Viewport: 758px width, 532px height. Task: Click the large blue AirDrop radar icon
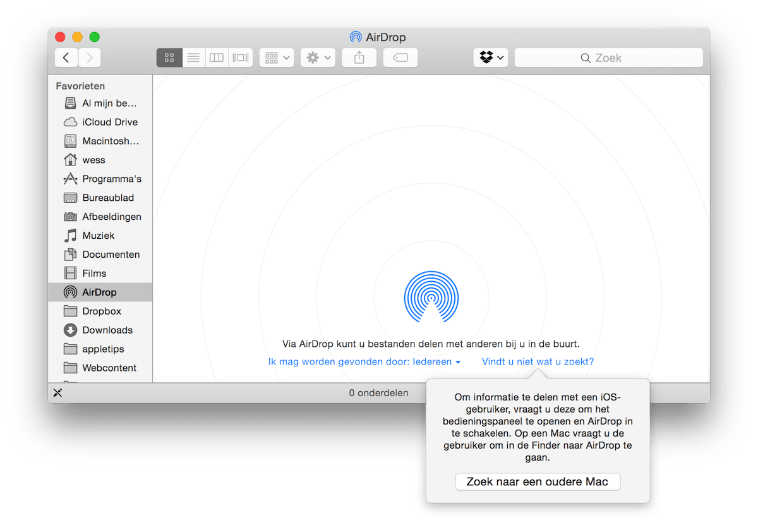coord(431,297)
